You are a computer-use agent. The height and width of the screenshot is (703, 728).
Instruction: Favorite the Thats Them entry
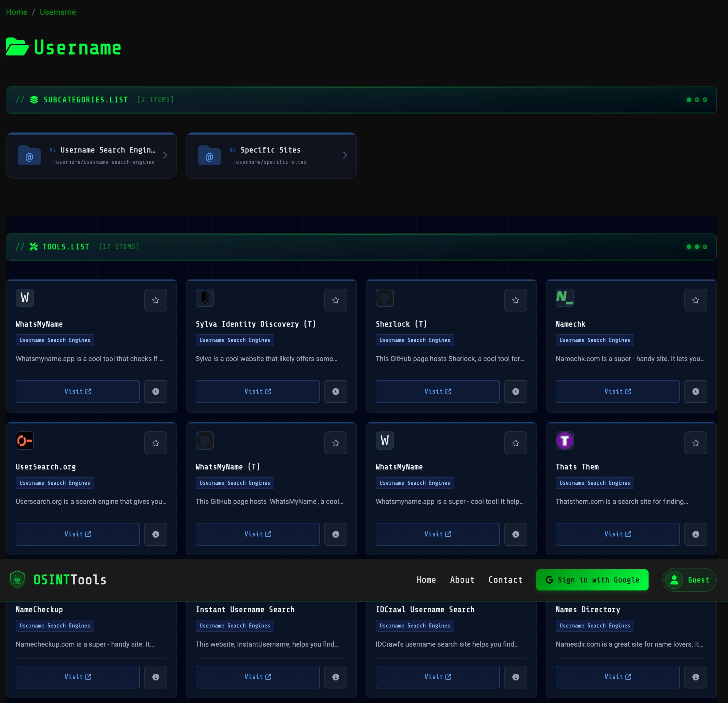pos(696,443)
